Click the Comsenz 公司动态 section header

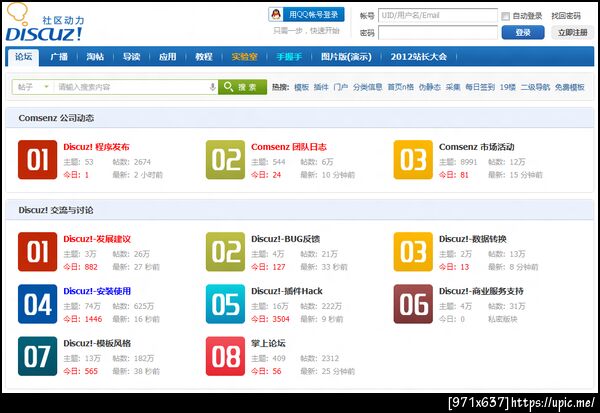pyautogui.click(x=300, y=118)
